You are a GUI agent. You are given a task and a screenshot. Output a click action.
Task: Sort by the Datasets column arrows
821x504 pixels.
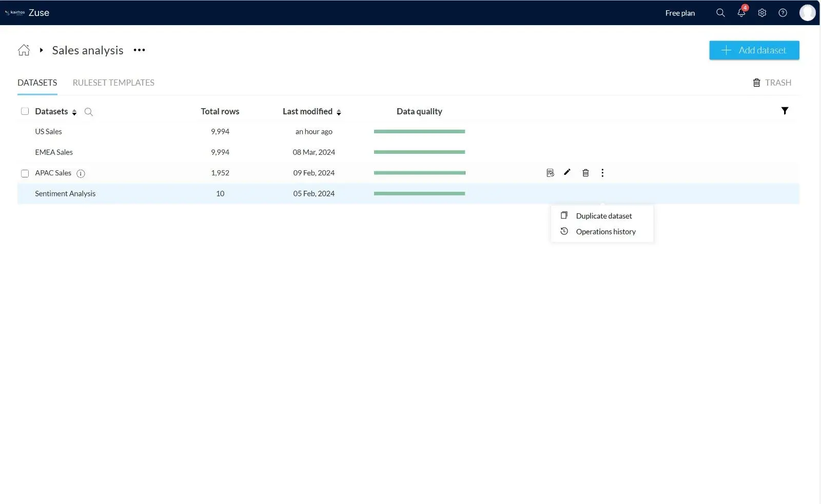(x=74, y=112)
